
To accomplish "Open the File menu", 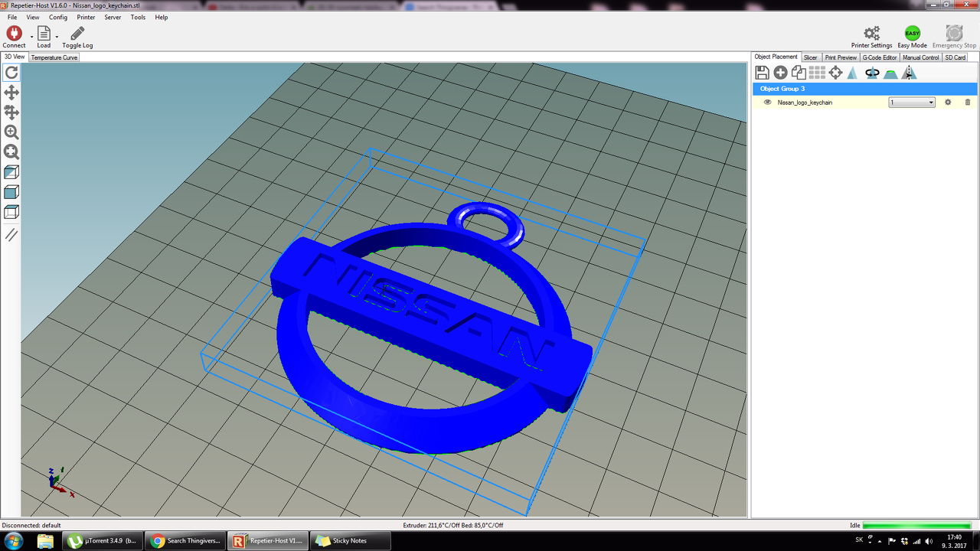I will pos(12,17).
